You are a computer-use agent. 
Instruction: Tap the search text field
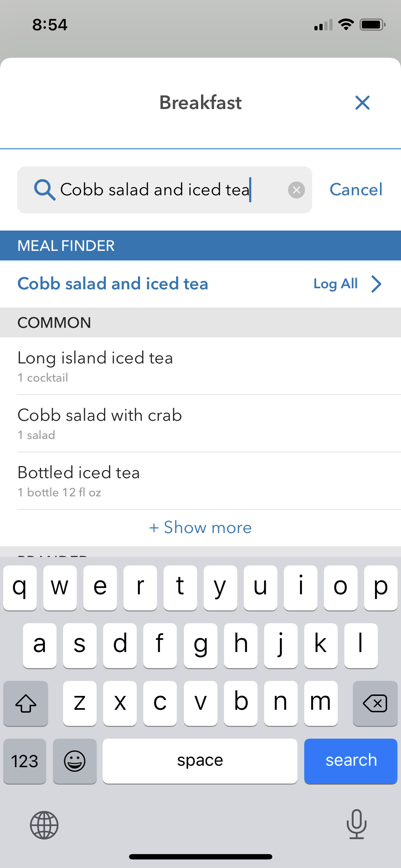pyautogui.click(x=165, y=190)
